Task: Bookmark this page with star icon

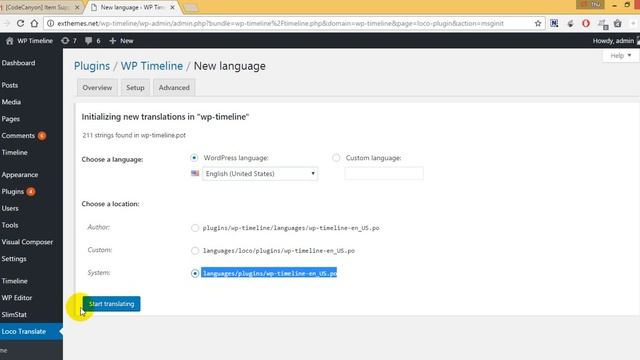Action: coord(538,24)
